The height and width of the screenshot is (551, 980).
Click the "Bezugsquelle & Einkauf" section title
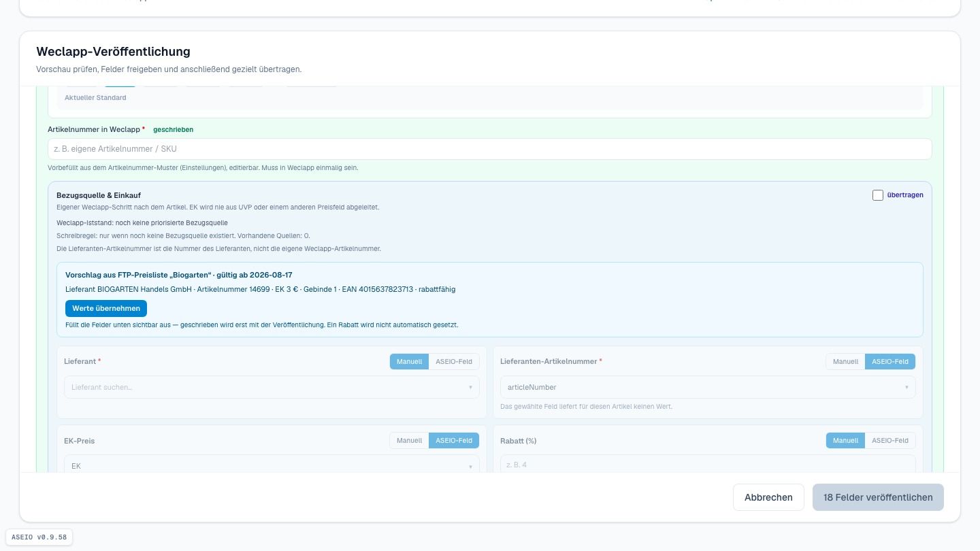[99, 195]
